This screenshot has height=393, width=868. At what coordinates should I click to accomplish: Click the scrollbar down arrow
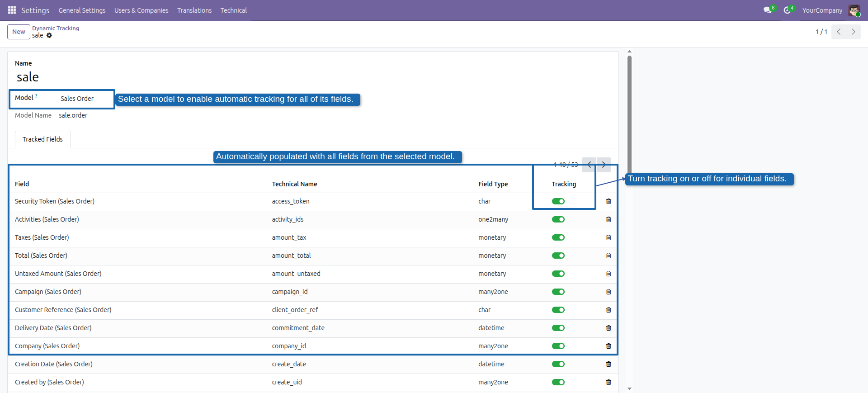[629, 388]
